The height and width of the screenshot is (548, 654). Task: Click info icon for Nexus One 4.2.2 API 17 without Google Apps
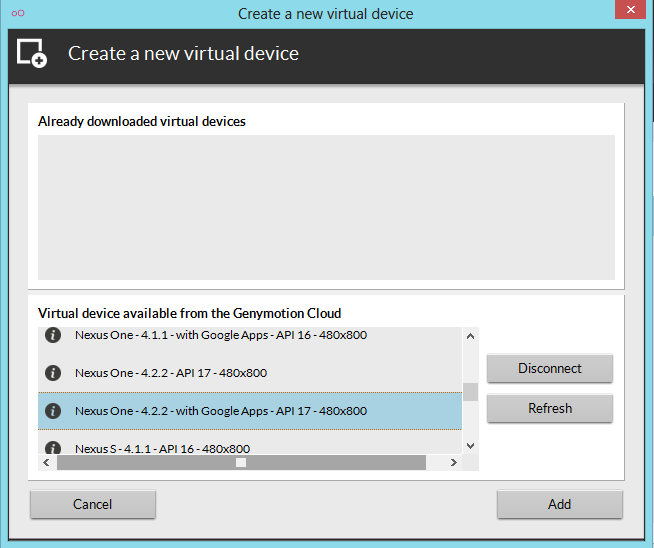pos(53,373)
